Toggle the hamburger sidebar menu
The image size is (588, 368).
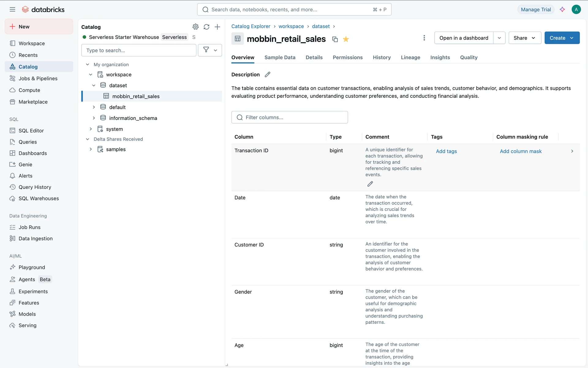12,10
